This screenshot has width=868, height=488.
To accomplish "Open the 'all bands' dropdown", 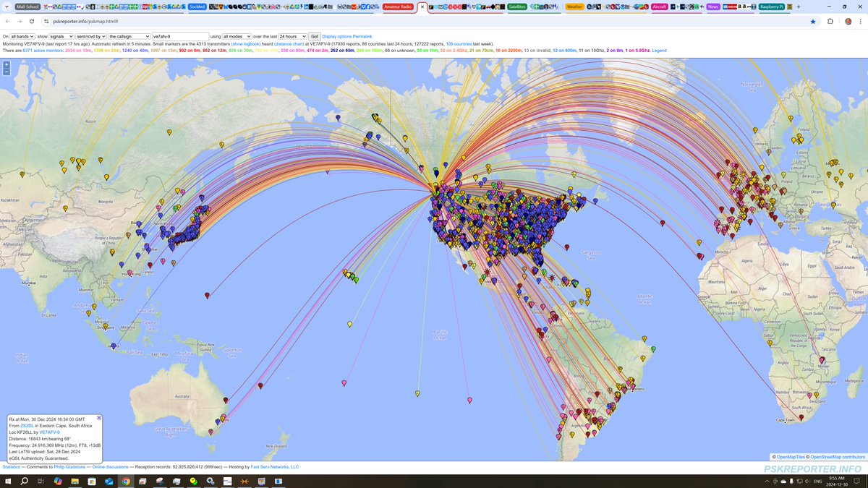I will pos(22,36).
